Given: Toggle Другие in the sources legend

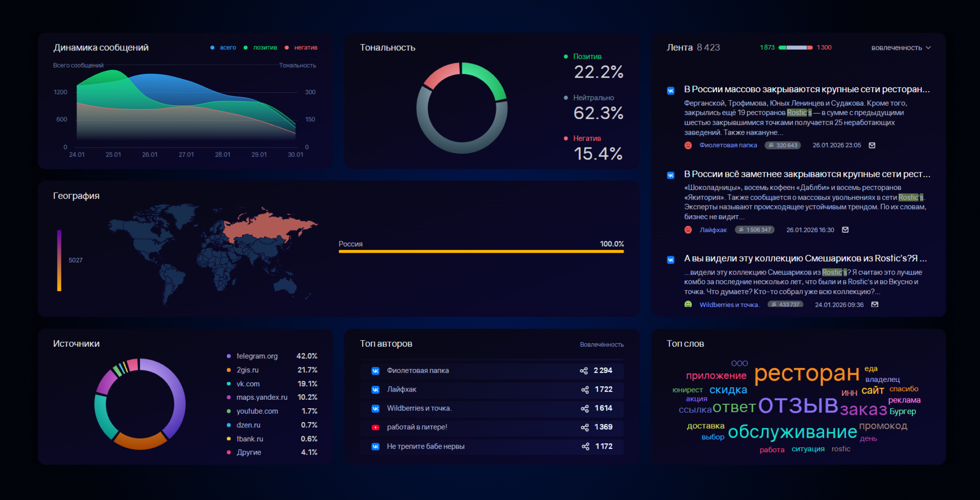Looking at the screenshot, I should (272, 452).
